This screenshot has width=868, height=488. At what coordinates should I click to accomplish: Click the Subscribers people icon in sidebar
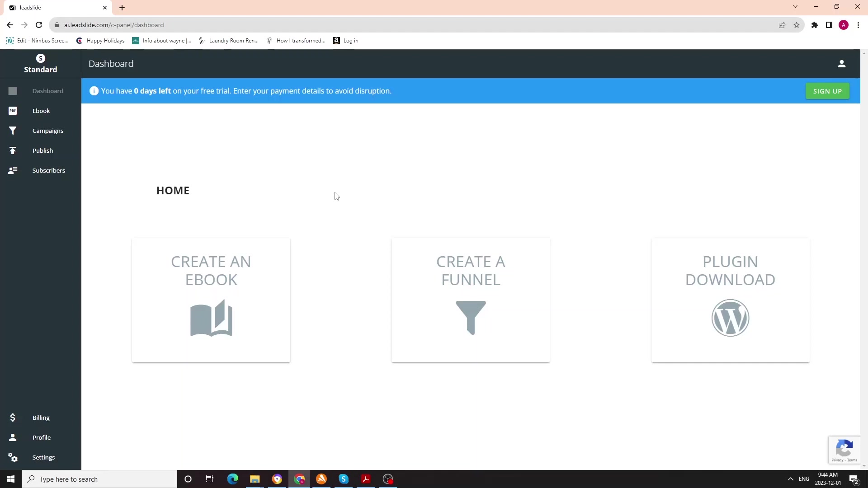click(x=13, y=170)
